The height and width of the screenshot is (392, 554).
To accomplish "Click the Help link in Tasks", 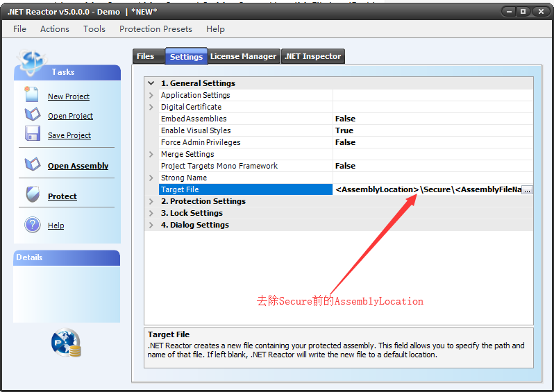I will click(x=56, y=225).
